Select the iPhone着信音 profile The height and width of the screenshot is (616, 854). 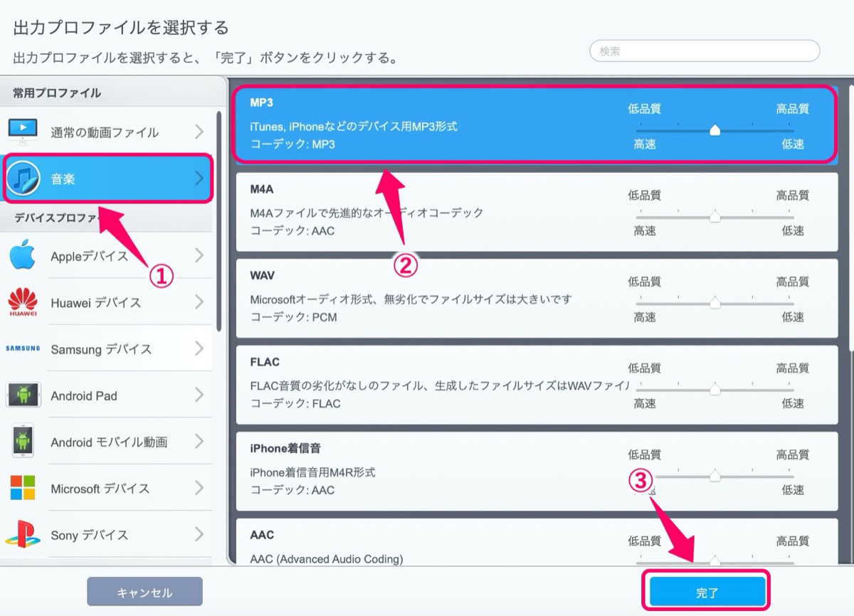pos(537,471)
